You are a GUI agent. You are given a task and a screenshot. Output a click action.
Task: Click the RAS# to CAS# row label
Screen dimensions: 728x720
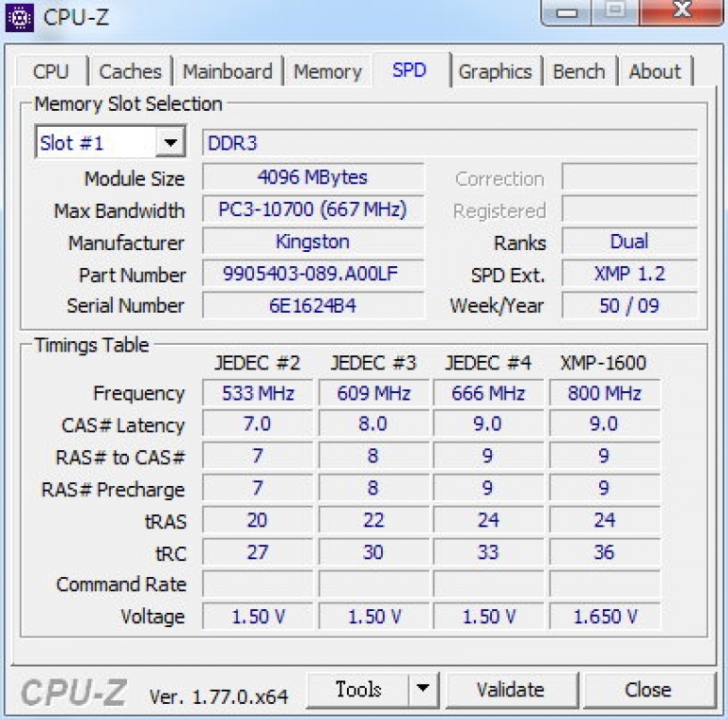(x=120, y=458)
